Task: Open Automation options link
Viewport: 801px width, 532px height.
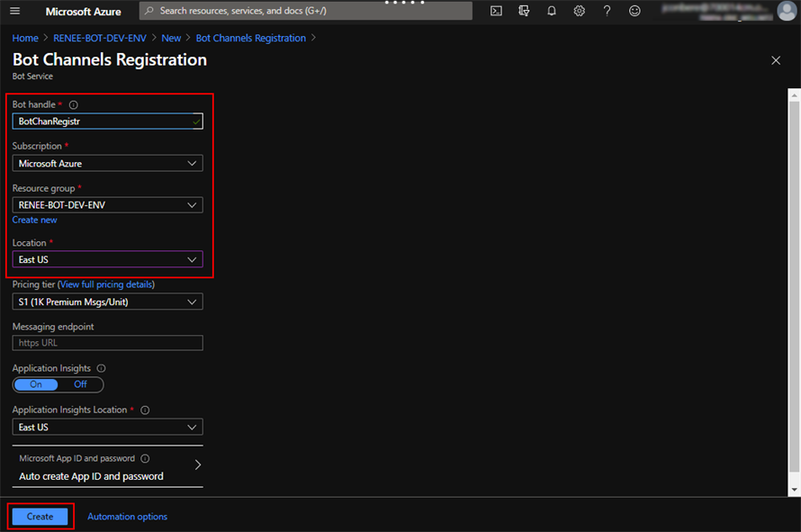Action: tap(127, 516)
